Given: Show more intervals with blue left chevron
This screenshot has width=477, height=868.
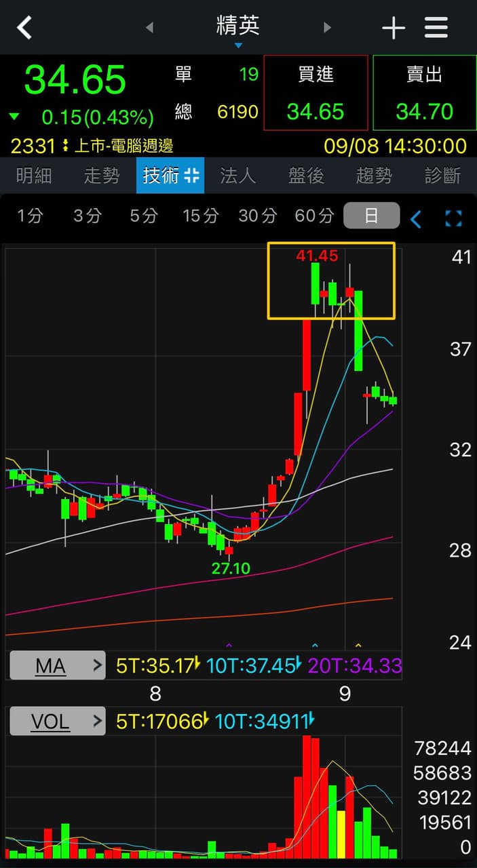Looking at the screenshot, I should [x=416, y=218].
